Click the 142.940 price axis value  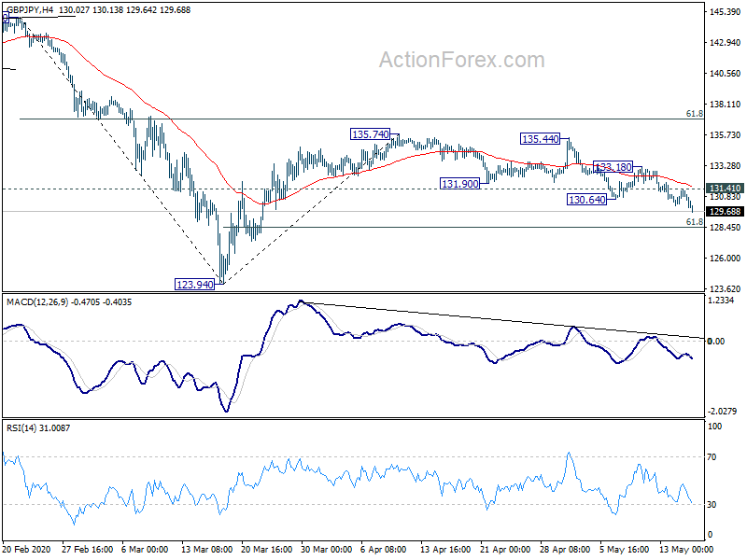tap(726, 43)
